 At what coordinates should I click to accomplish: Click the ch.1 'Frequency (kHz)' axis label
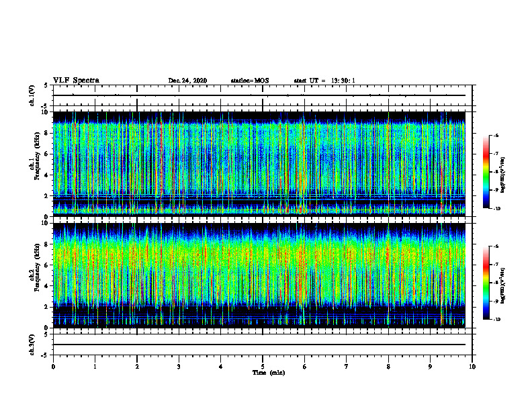coord(37,156)
